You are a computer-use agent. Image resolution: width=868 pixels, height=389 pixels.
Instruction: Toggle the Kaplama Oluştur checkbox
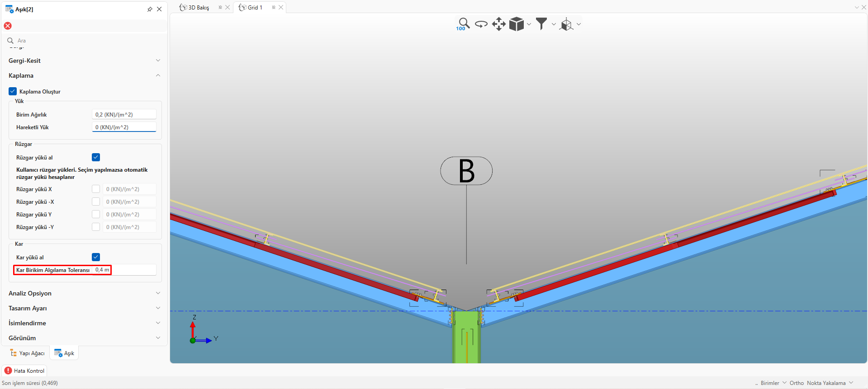(13, 91)
